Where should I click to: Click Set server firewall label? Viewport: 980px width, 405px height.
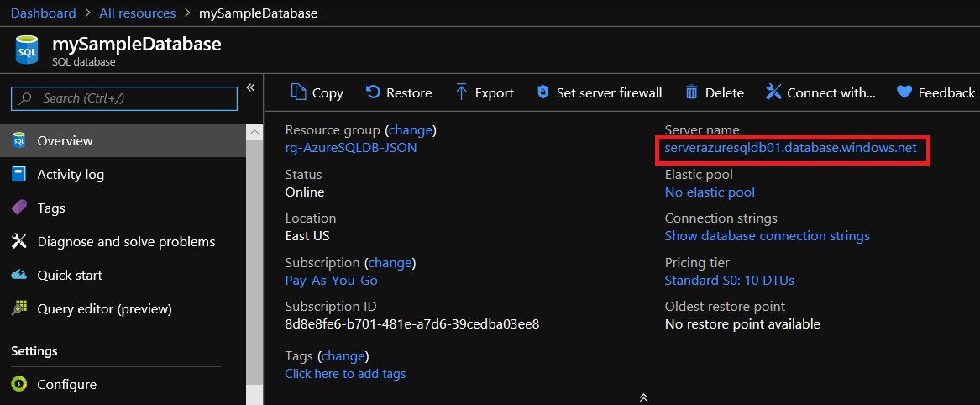(x=610, y=92)
